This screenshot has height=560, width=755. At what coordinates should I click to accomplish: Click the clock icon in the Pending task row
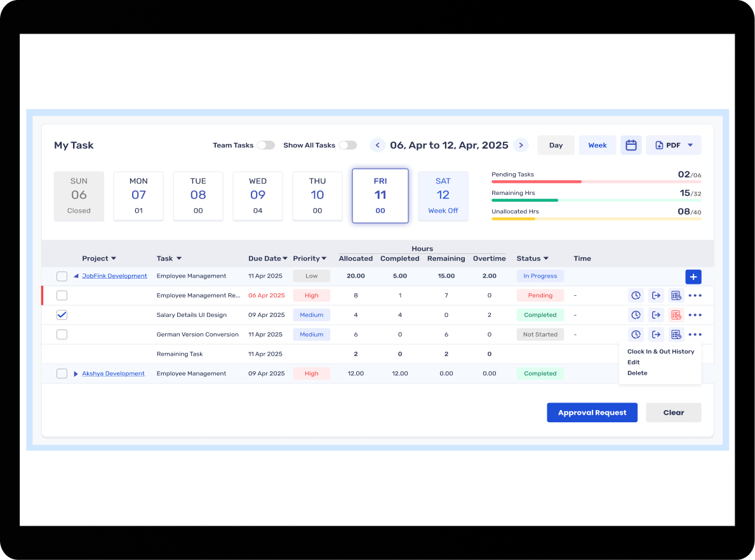coord(636,295)
